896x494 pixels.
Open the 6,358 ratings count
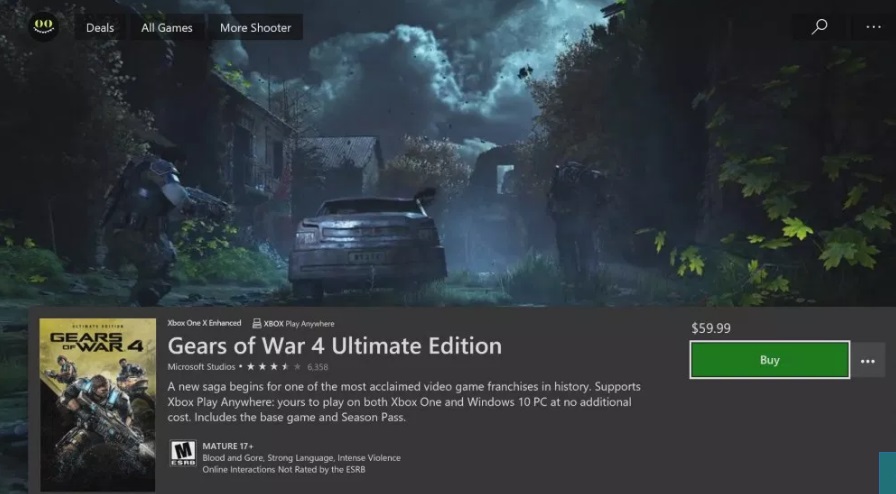point(318,367)
